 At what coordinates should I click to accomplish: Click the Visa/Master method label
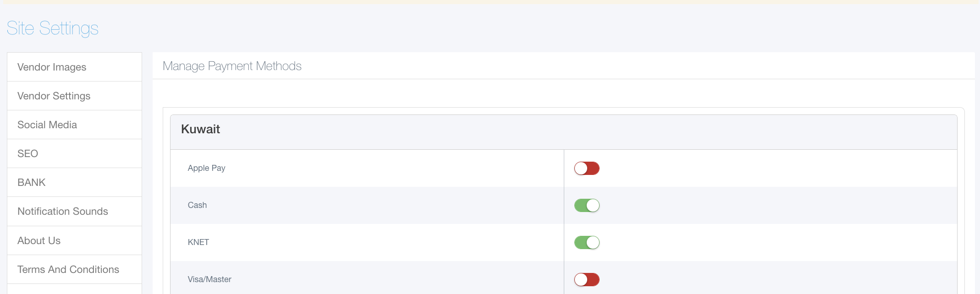(x=209, y=279)
